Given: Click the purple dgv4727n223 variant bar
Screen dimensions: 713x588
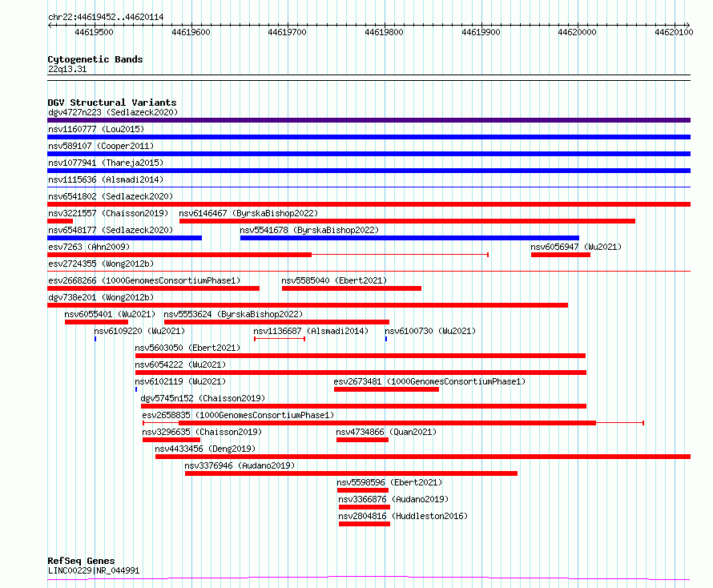Looking at the screenshot, I should (x=369, y=120).
